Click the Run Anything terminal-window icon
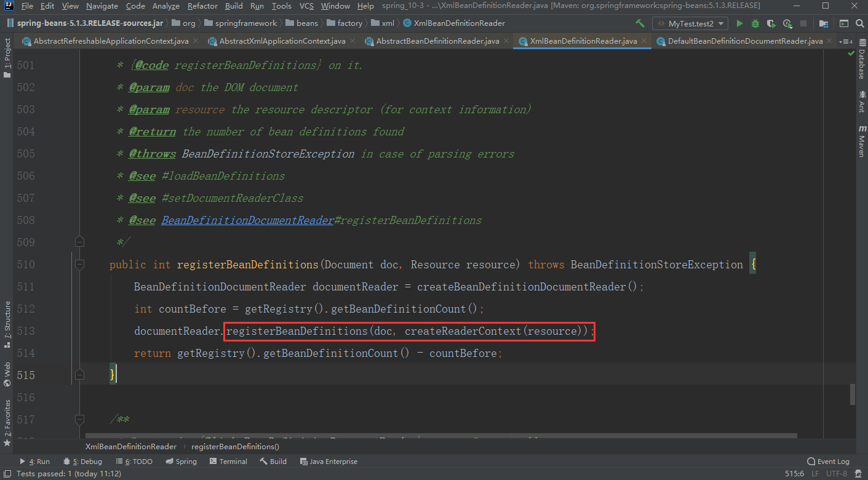868x480 pixels. coord(844,23)
